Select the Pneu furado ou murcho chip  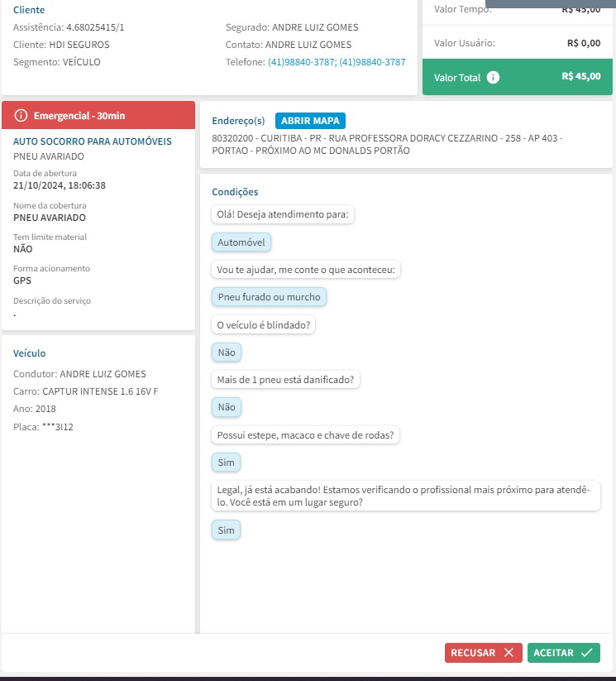[269, 297]
